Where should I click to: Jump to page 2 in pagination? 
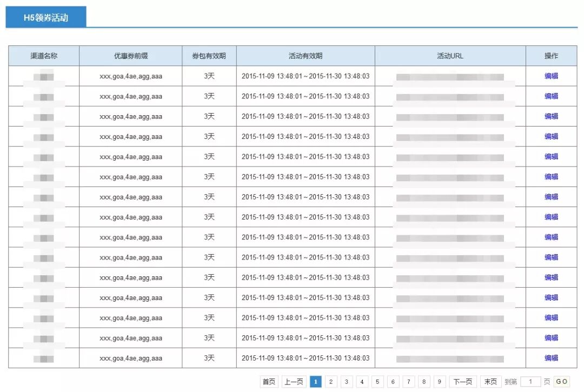[331, 382]
